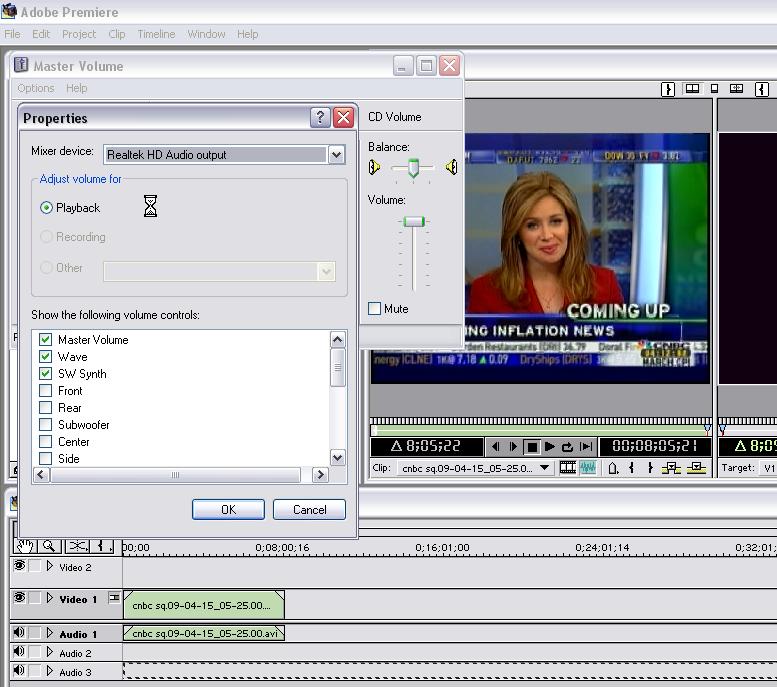
Task: Open the File menu
Action: (x=12, y=34)
